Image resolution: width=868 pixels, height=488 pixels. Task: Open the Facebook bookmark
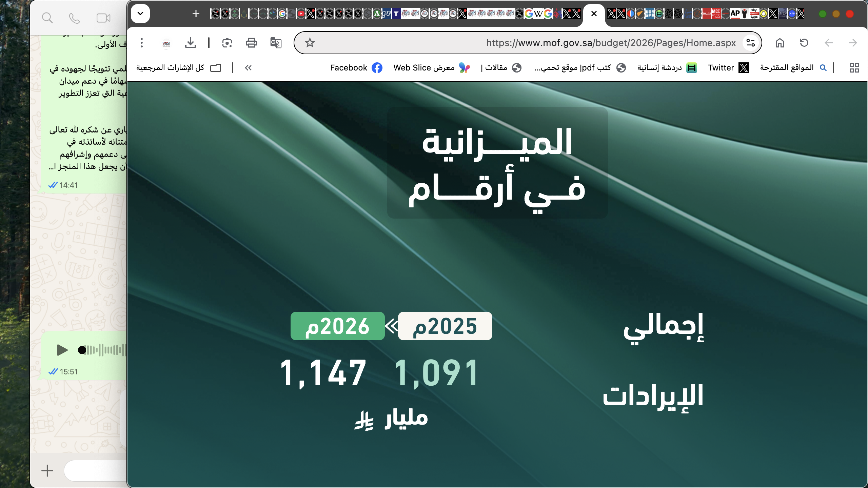coord(356,68)
